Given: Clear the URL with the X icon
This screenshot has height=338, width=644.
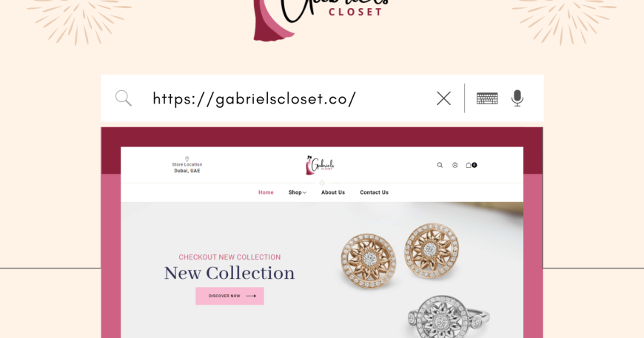Looking at the screenshot, I should (443, 98).
